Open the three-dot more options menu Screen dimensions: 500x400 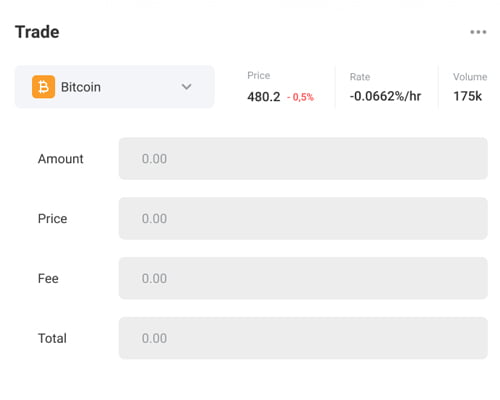tap(478, 32)
